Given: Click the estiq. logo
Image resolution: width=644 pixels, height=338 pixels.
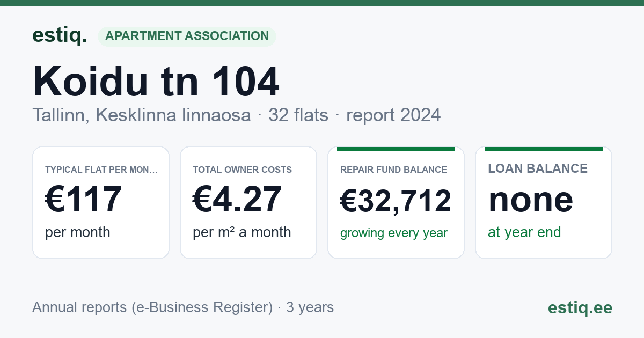Looking at the screenshot, I should [60, 35].
